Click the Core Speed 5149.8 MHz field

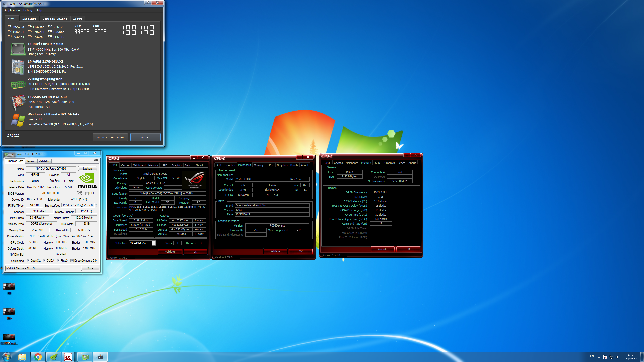(x=141, y=220)
